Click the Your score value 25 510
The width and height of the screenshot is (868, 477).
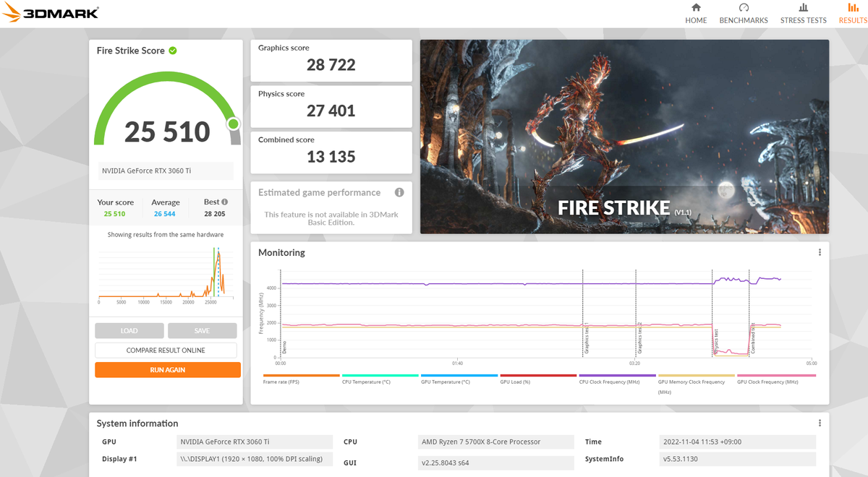click(x=114, y=214)
